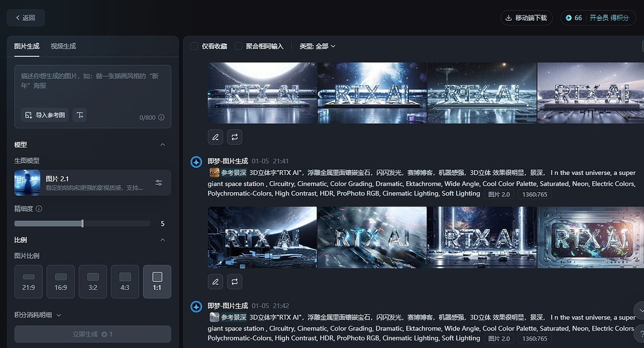Click 导入参考图 to import a reference image
644x348 pixels.
click(x=45, y=115)
